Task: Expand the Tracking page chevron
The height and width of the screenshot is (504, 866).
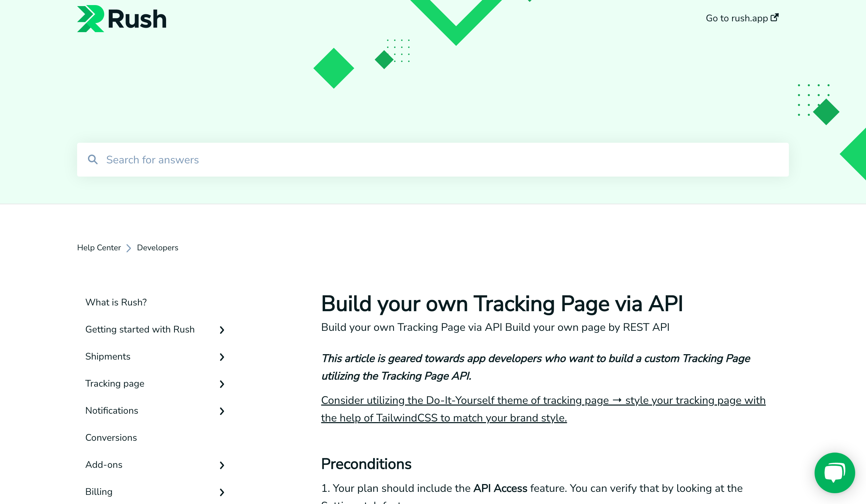Action: click(x=222, y=384)
